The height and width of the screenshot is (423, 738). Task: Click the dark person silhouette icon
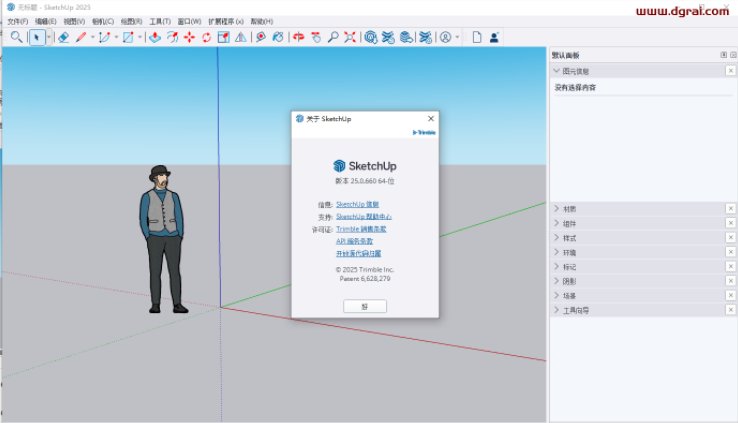[x=494, y=37]
